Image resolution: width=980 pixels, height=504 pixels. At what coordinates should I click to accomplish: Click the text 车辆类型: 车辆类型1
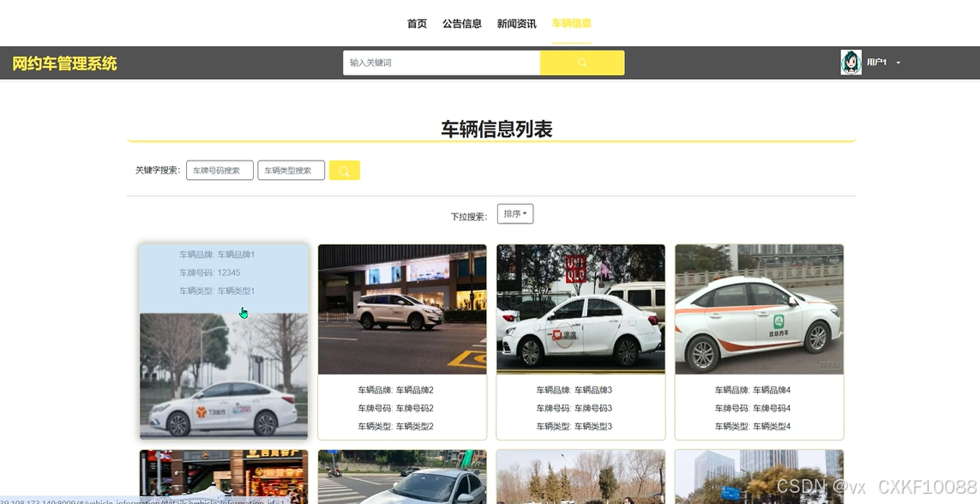(217, 291)
